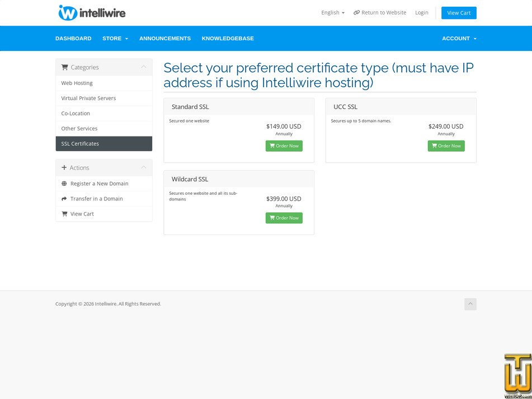This screenshot has width=532, height=399.
Task: Order the UCC SSL certificate
Action: [446, 146]
